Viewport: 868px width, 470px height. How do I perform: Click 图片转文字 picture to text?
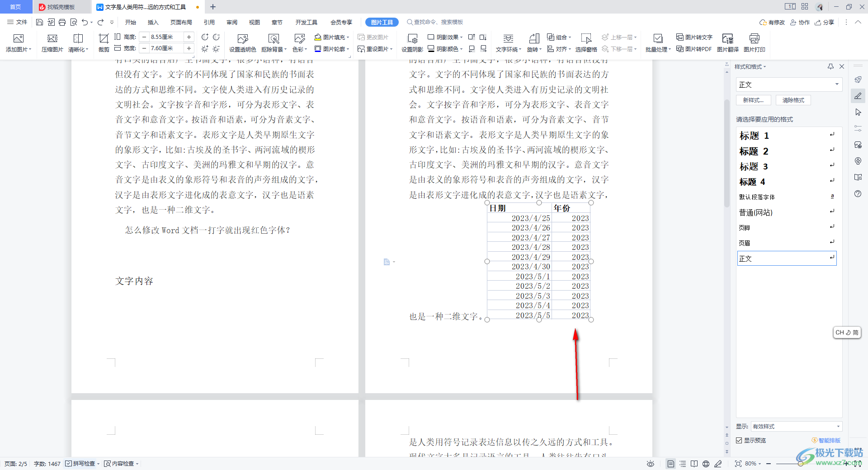694,37
